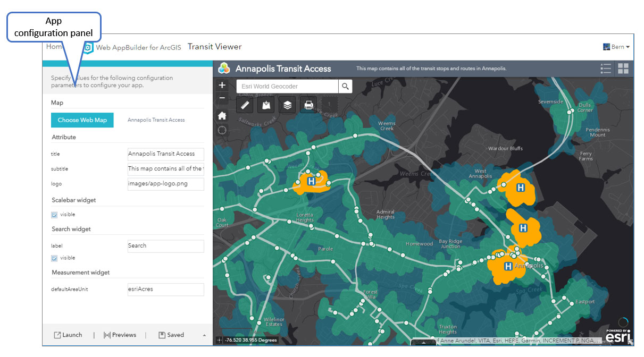This screenshot has height=357, width=644.
Task: Click the Truxton Heights map label
Action: tap(448, 329)
